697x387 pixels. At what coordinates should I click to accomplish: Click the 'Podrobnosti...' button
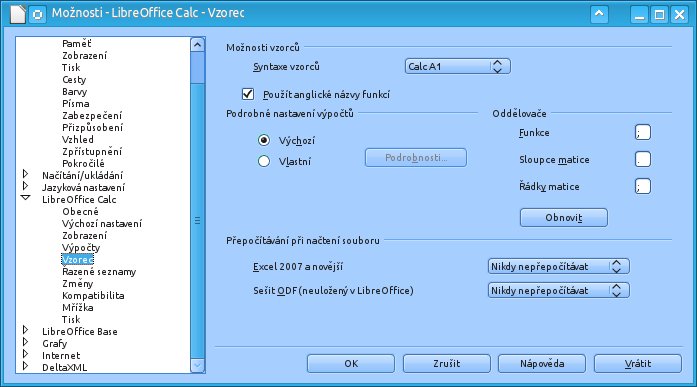click(x=416, y=158)
